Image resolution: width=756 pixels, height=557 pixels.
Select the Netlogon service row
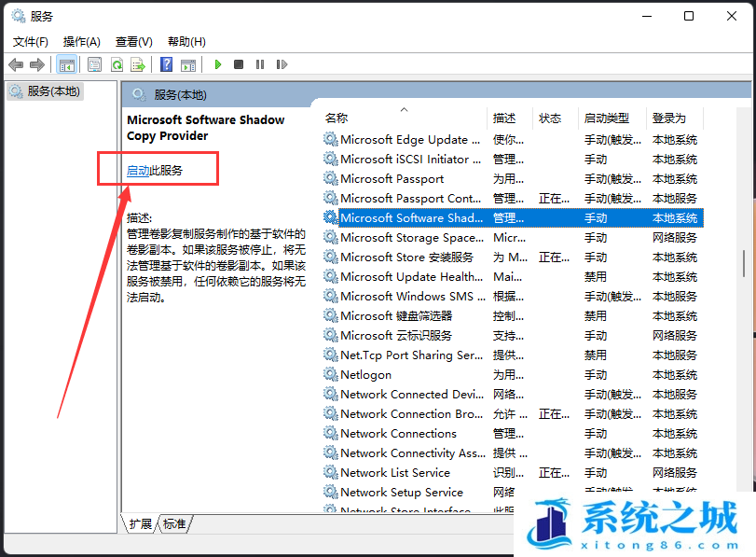pos(365,374)
